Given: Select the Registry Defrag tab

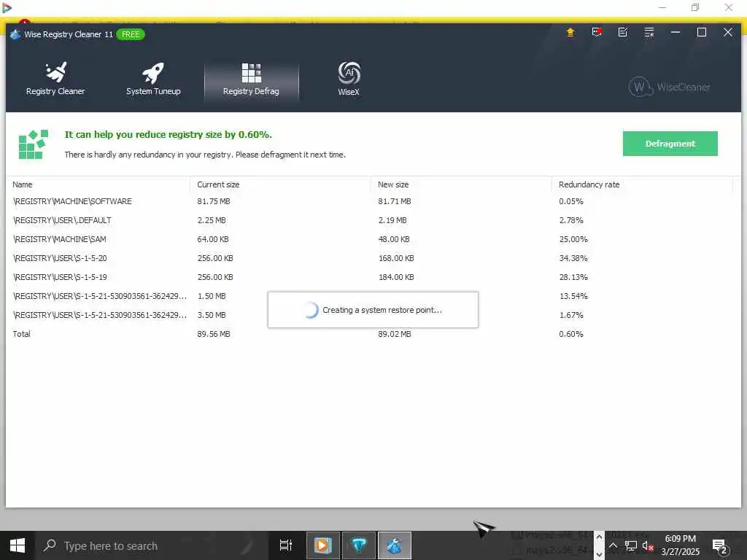Looking at the screenshot, I should click(251, 80).
